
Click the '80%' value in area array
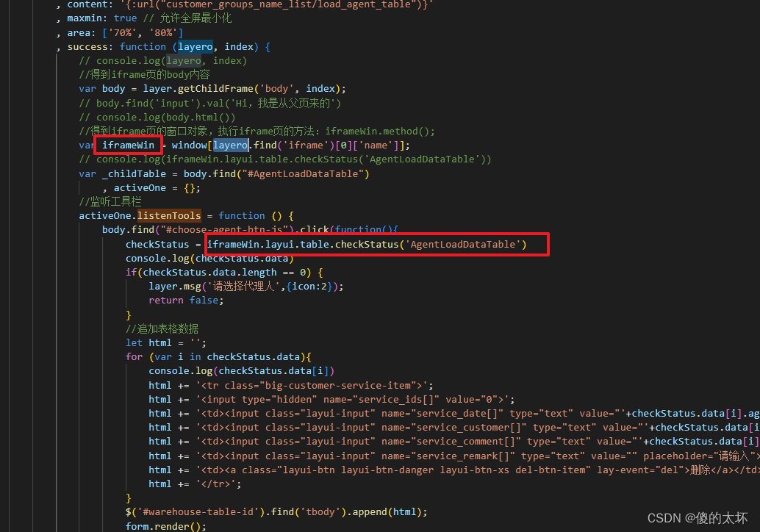(x=163, y=33)
